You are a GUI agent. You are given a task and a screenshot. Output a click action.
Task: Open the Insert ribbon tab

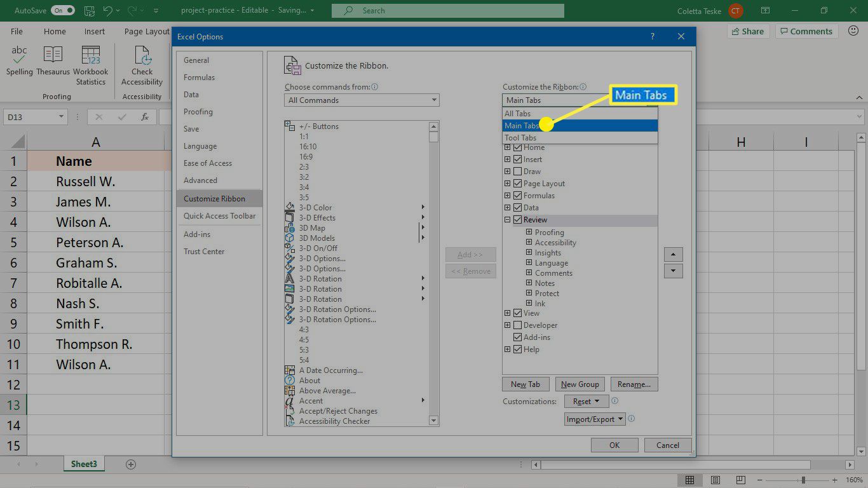point(95,31)
